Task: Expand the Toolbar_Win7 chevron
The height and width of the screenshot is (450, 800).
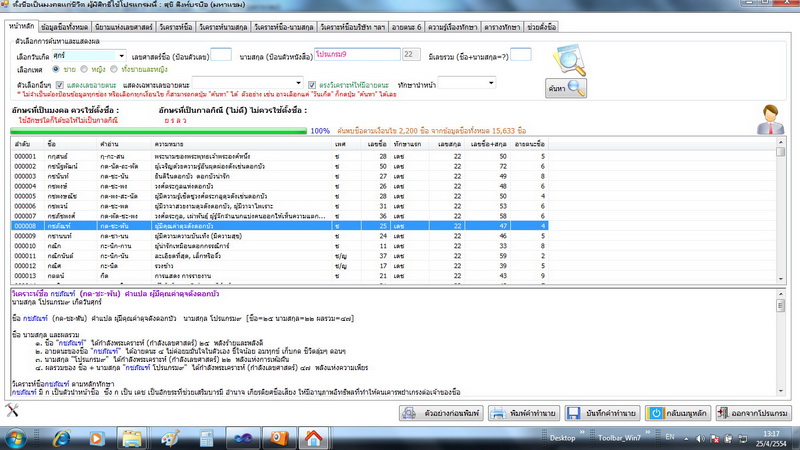Action: point(647,433)
